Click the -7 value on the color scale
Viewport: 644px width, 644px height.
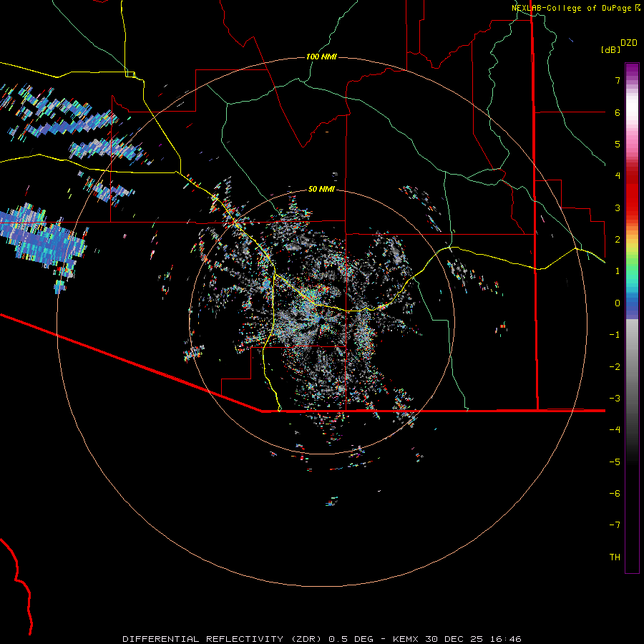point(615,525)
